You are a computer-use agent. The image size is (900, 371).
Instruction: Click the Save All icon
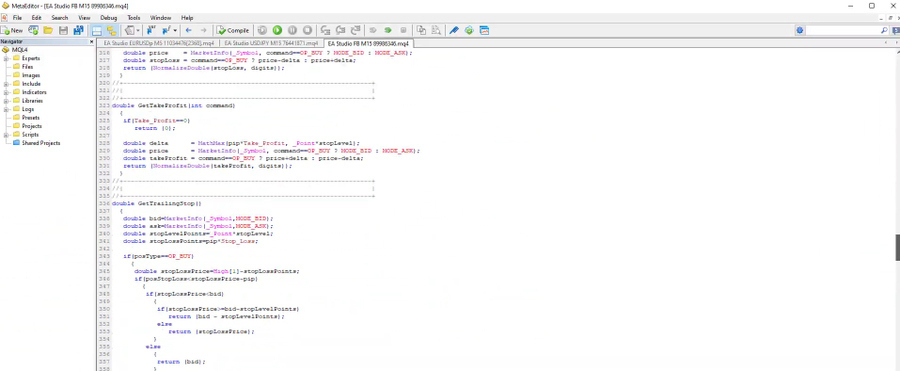[78, 30]
